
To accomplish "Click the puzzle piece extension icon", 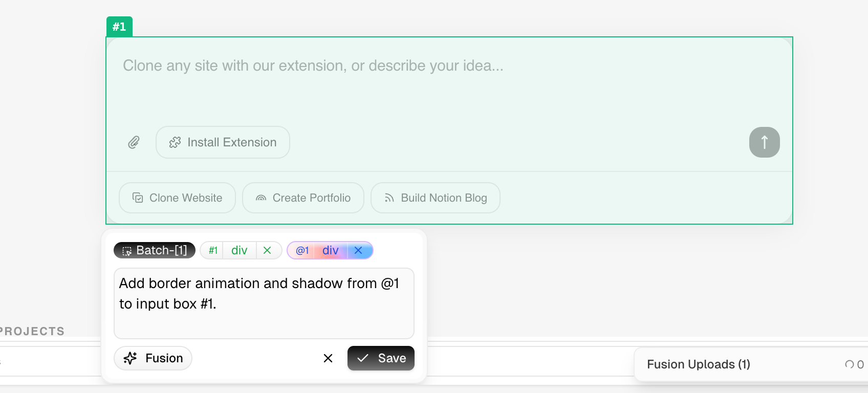I will click(175, 142).
